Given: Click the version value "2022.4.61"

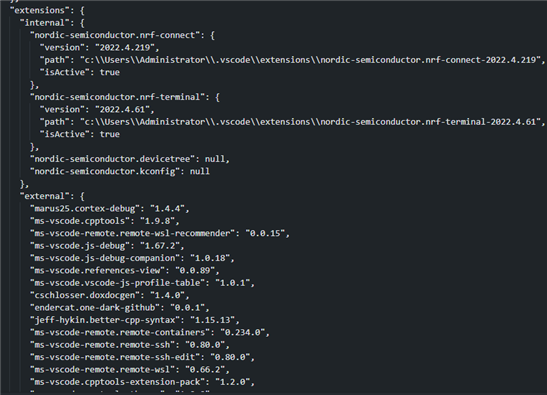Looking at the screenshot, I should coord(122,110).
